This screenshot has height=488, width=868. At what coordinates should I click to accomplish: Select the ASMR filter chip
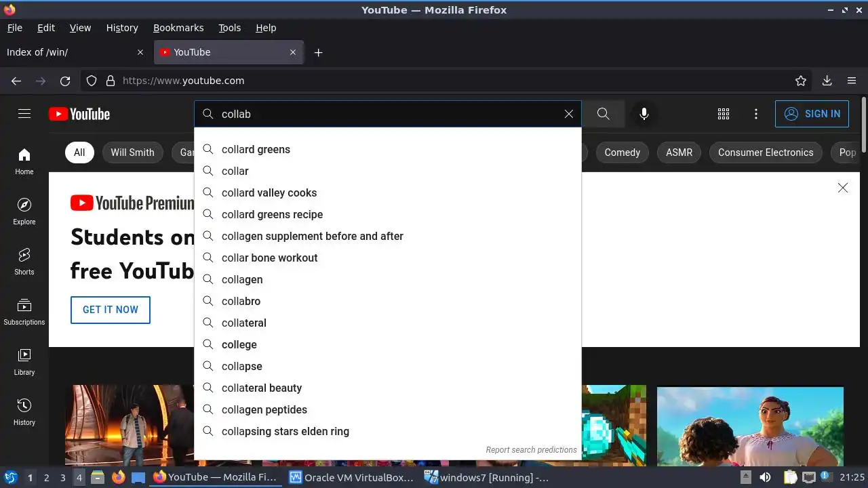[679, 152]
